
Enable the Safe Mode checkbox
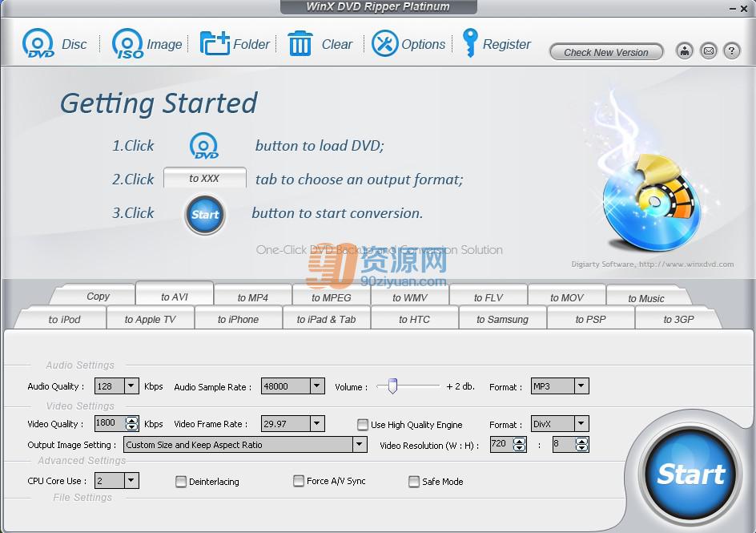pos(414,481)
